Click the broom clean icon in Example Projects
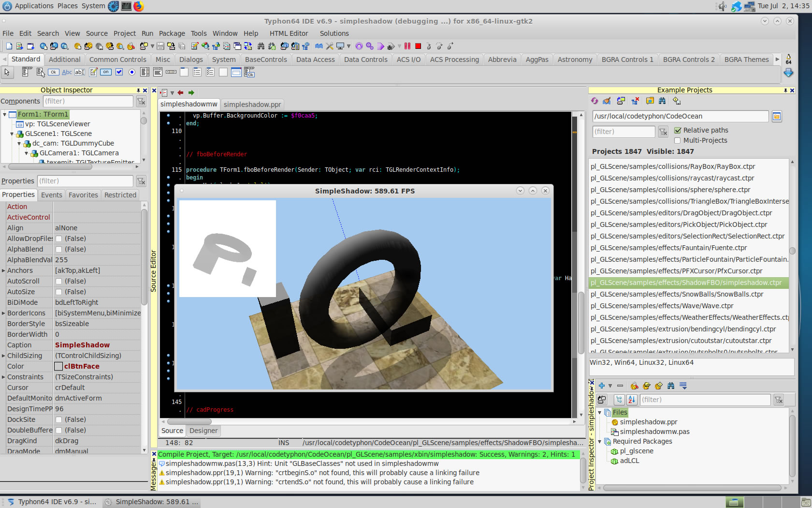 (607, 101)
